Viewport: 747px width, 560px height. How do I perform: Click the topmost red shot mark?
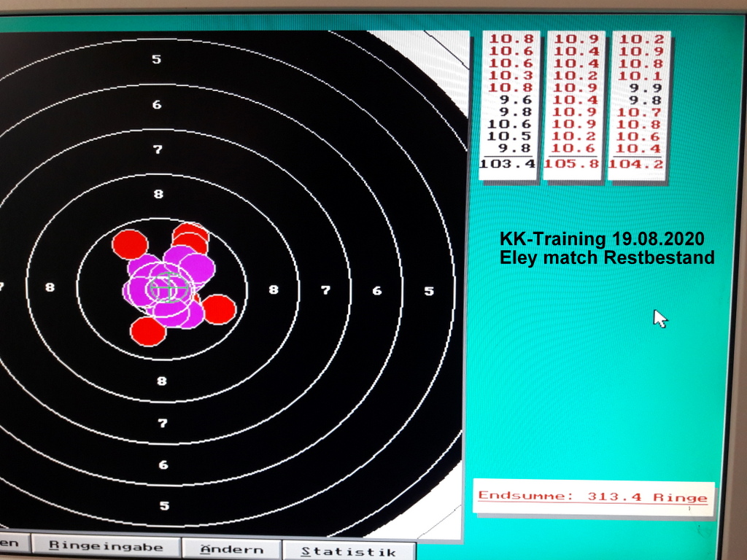190,233
